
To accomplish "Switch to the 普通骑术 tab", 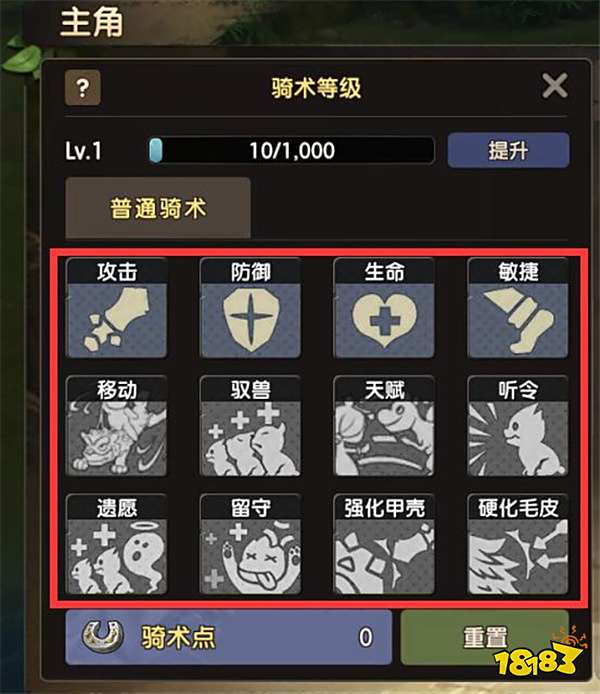I will tap(158, 208).
